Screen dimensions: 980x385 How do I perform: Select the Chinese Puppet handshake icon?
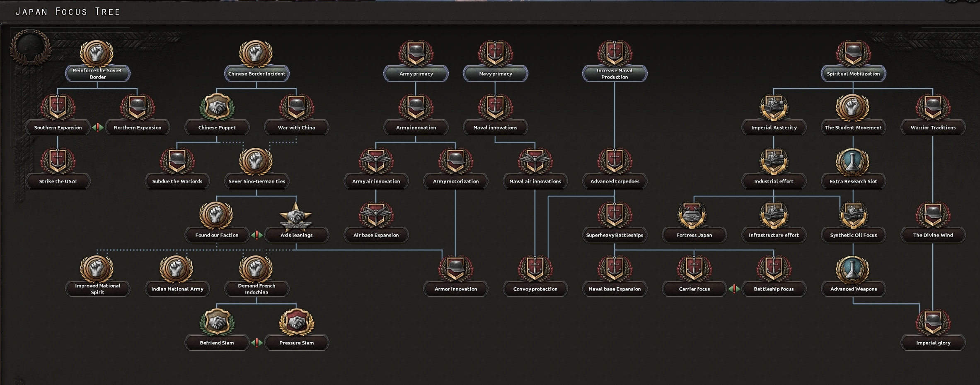217,107
